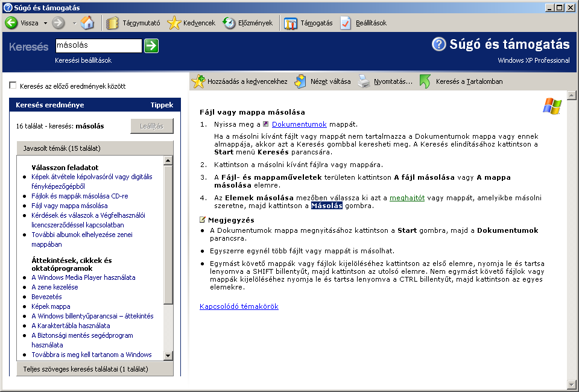Screen dimensions: 579x392
Task: Click the Tárgymutató toolbar label
Action: click(141, 23)
